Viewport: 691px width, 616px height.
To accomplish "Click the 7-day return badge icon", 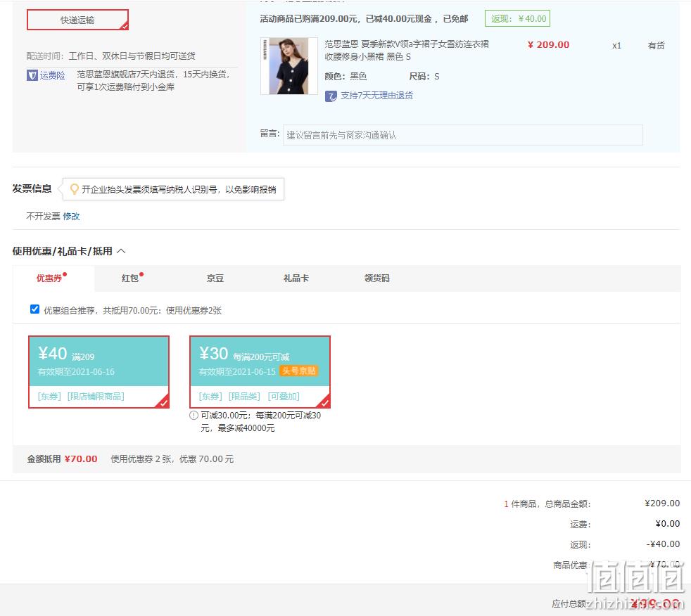I will click(x=331, y=96).
